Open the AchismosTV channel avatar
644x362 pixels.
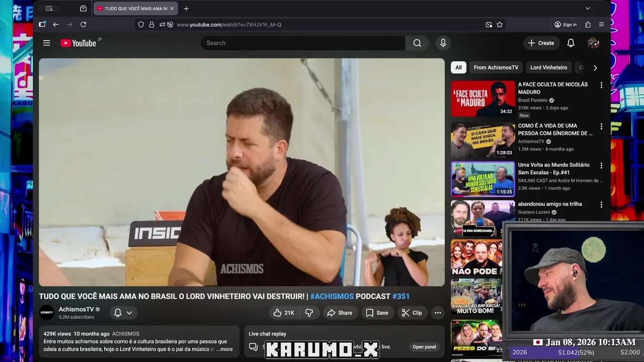pos(47,313)
